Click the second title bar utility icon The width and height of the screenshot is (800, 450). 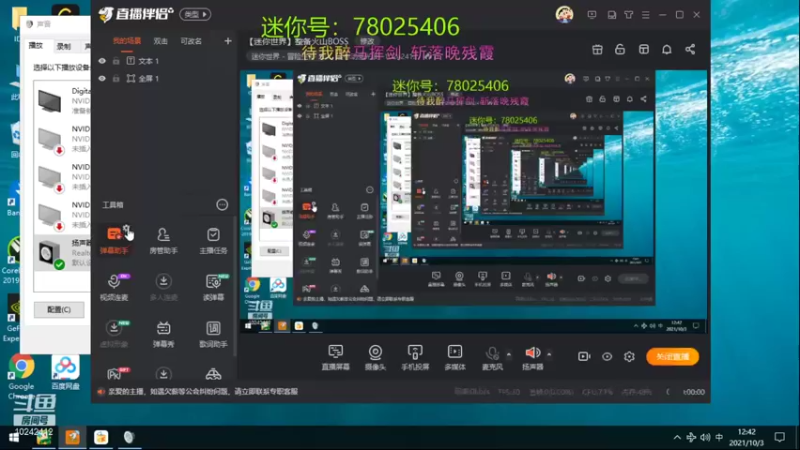pyautogui.click(x=611, y=15)
